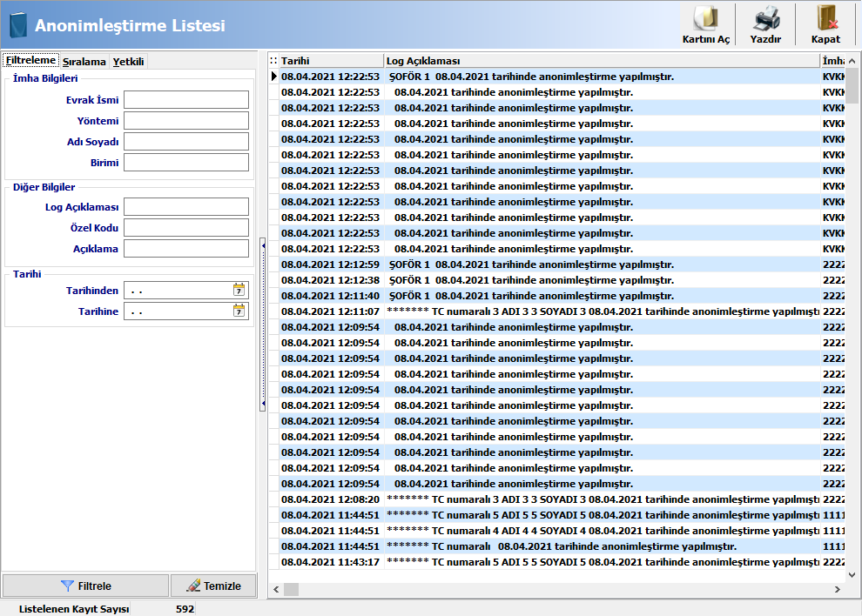Switch to the Sıralama tab
Viewport: 862px width, 616px height.
coord(84,62)
